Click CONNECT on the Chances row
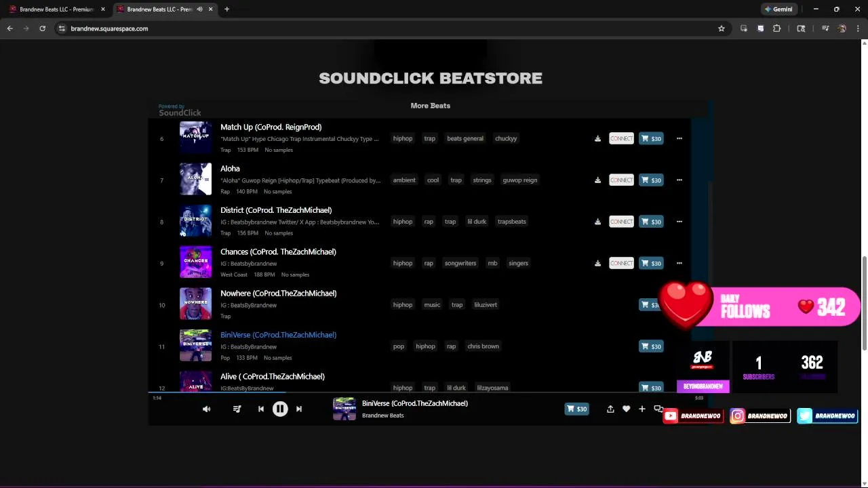Image resolution: width=868 pixels, height=488 pixels. (x=621, y=263)
